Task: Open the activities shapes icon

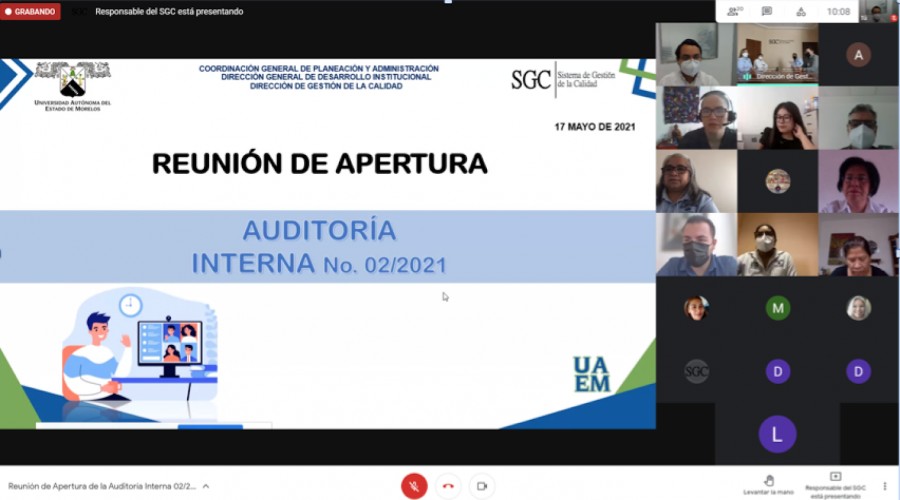Action: click(x=801, y=12)
